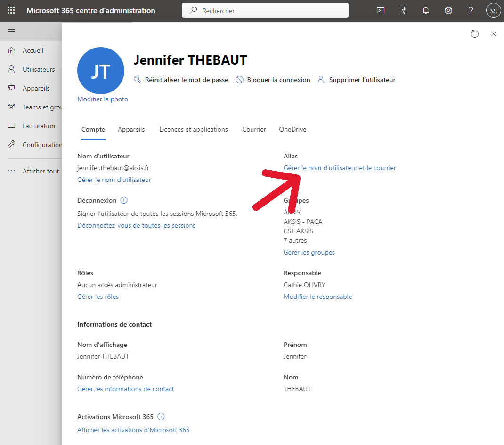Open Cloud Shell terminal icon in header
Image resolution: width=504 pixels, height=445 pixels.
pyautogui.click(x=381, y=11)
